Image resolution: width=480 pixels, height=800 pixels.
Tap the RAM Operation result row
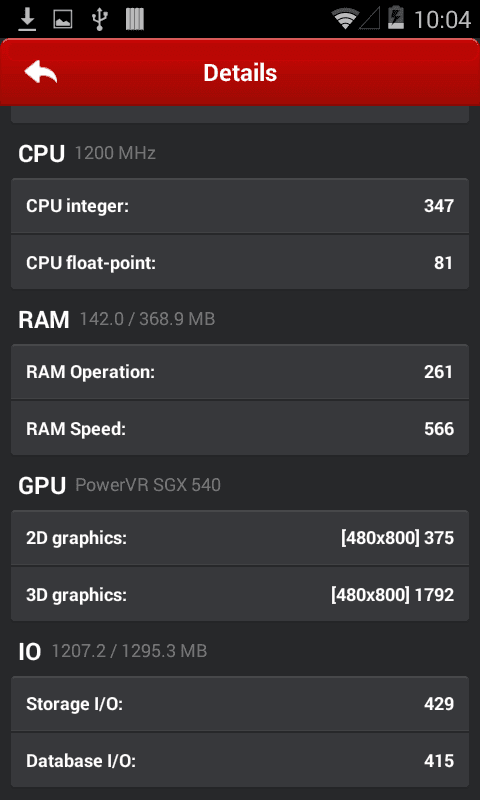coord(240,372)
